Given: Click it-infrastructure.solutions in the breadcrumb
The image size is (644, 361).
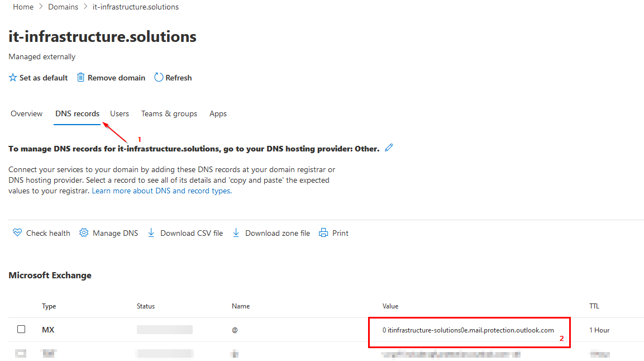Looking at the screenshot, I should (x=136, y=7).
